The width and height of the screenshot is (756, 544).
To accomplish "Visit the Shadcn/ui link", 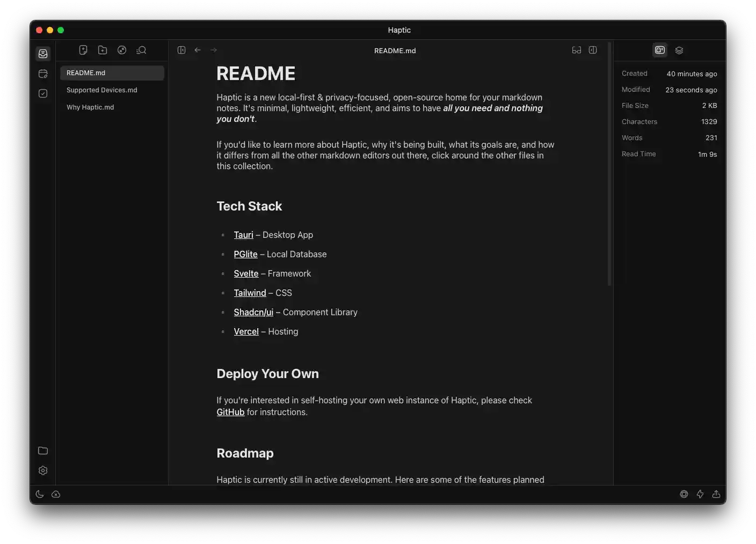I will click(x=253, y=312).
